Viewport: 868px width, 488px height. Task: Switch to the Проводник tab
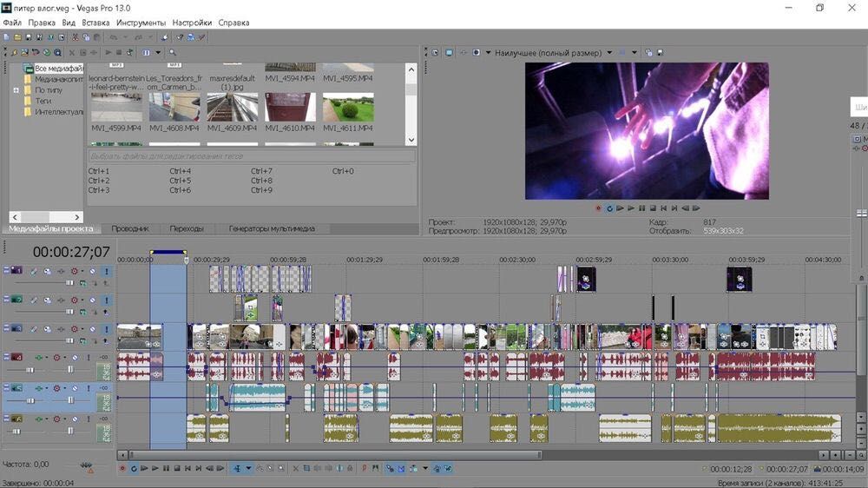pyautogui.click(x=130, y=228)
